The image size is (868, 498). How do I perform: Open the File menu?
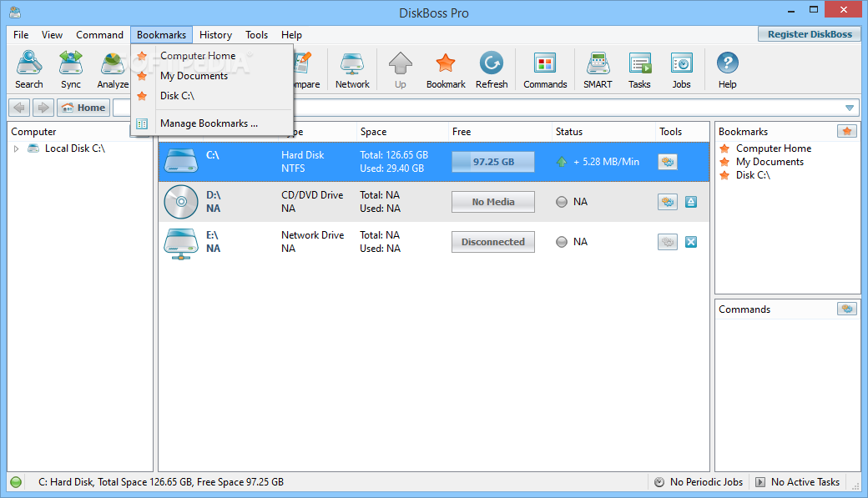click(x=21, y=35)
